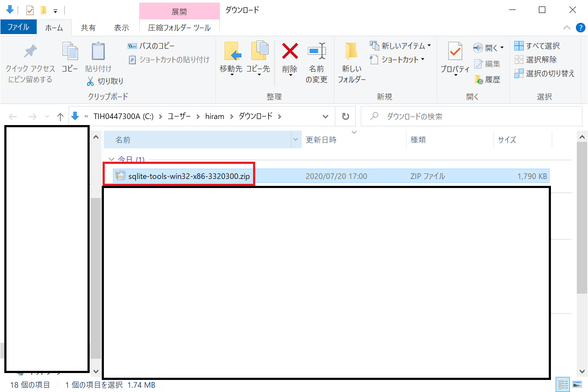This screenshot has height=392, width=588.
Task: Open address bar history dropdown
Action: point(325,116)
